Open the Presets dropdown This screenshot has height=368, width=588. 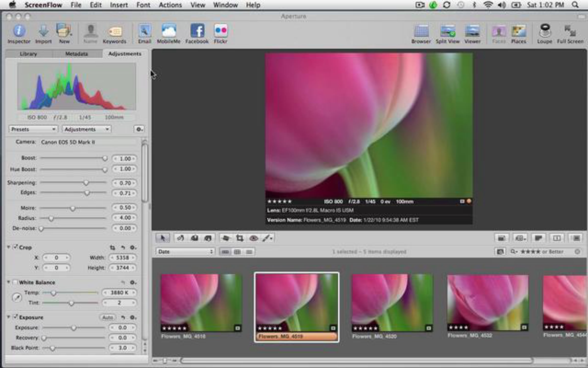click(x=33, y=129)
